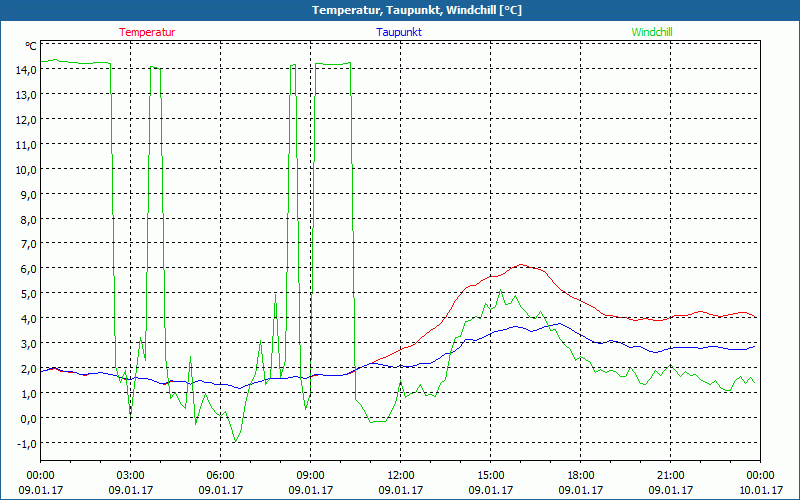Click the red Temperatur legend label

(x=147, y=32)
